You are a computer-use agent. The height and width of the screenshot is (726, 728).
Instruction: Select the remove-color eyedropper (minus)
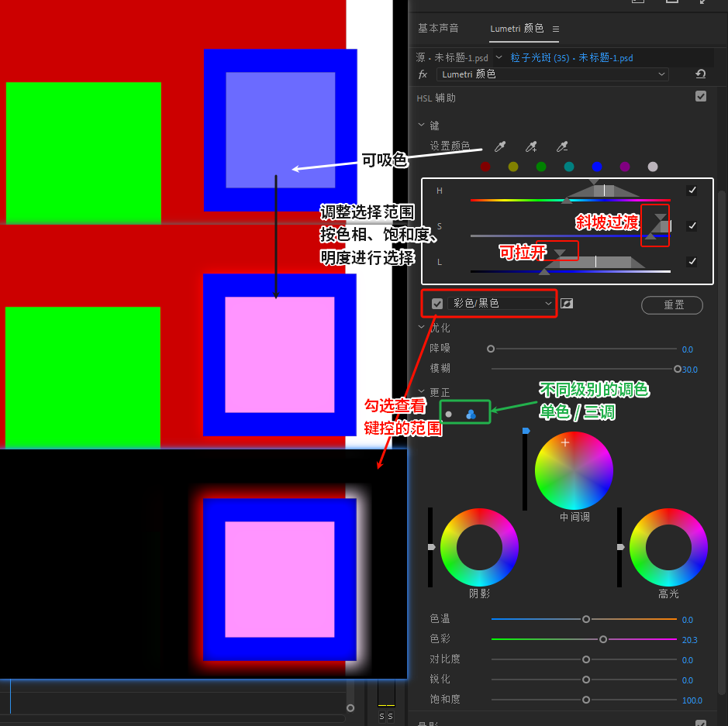coord(562,146)
